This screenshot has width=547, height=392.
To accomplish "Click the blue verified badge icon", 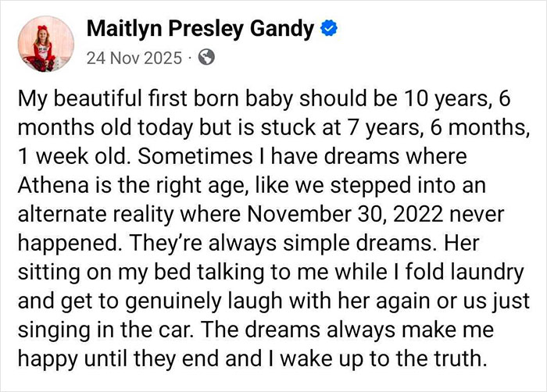I will click(329, 30).
